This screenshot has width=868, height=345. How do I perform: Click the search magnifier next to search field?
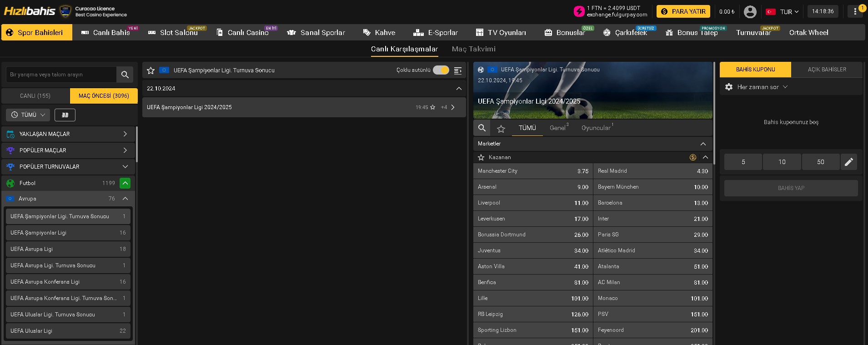coord(125,75)
